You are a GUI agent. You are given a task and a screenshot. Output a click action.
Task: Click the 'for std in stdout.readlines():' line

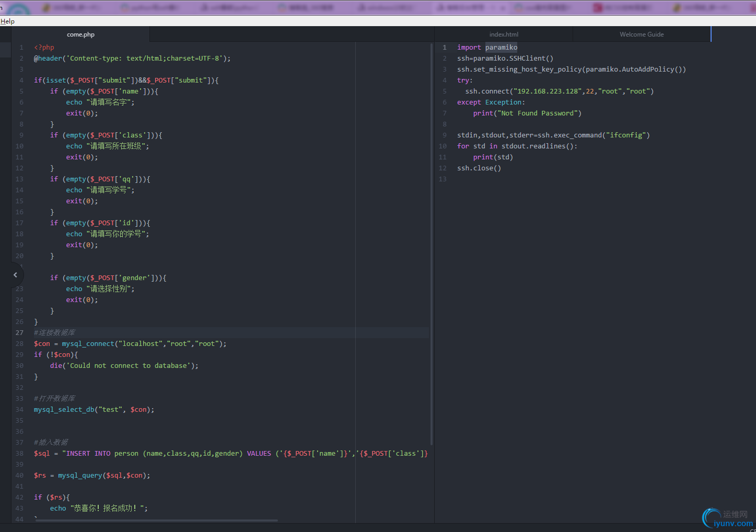(517, 146)
